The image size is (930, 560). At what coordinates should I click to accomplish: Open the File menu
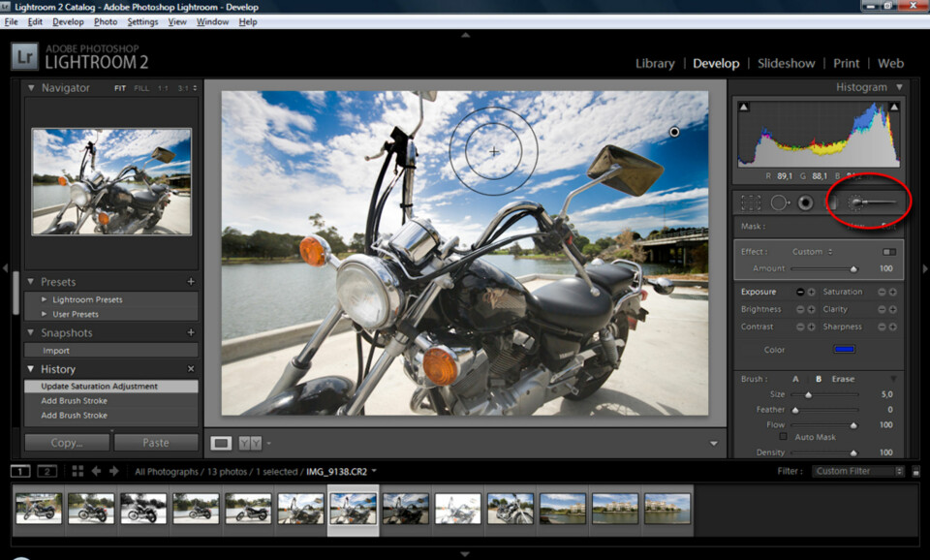[x=12, y=22]
